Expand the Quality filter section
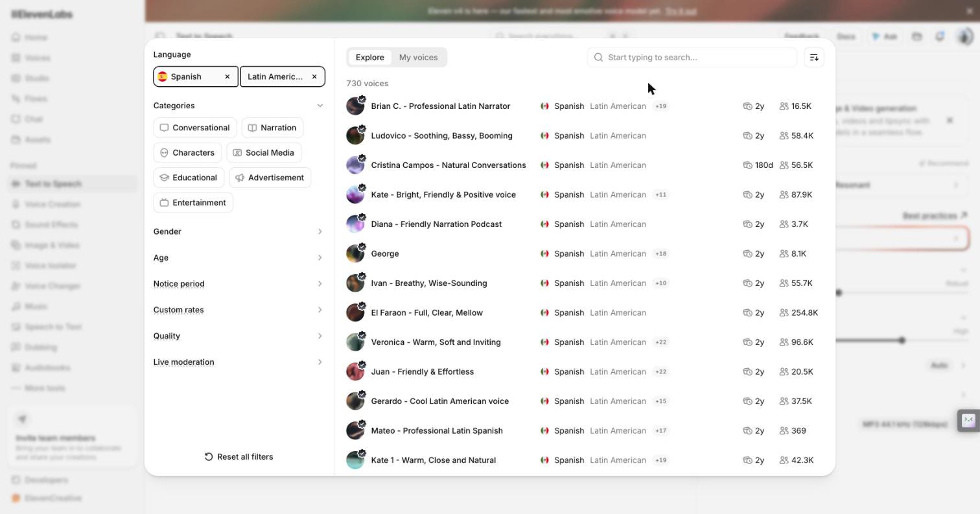This screenshot has width=980, height=514. [x=239, y=336]
